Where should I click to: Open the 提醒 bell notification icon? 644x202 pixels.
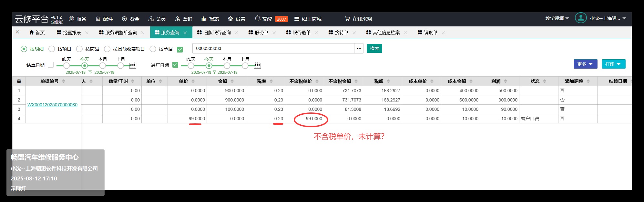point(257,19)
